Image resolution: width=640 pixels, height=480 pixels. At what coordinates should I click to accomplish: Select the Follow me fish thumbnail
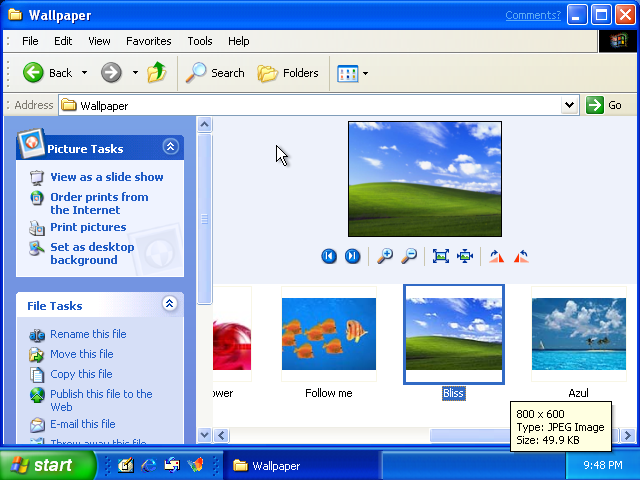pos(329,334)
